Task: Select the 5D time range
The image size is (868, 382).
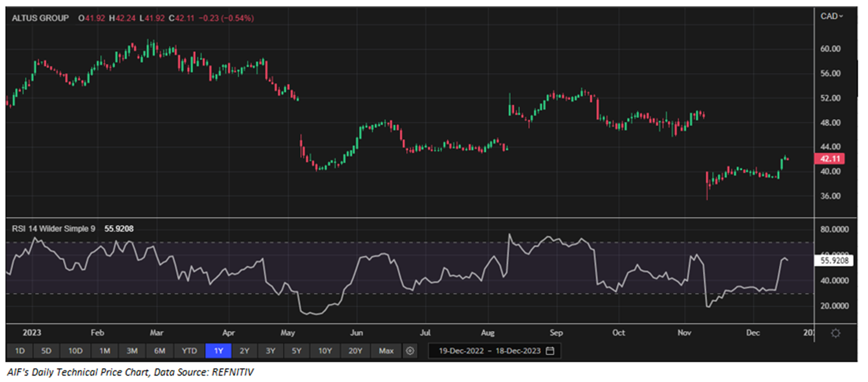Action: (x=47, y=351)
